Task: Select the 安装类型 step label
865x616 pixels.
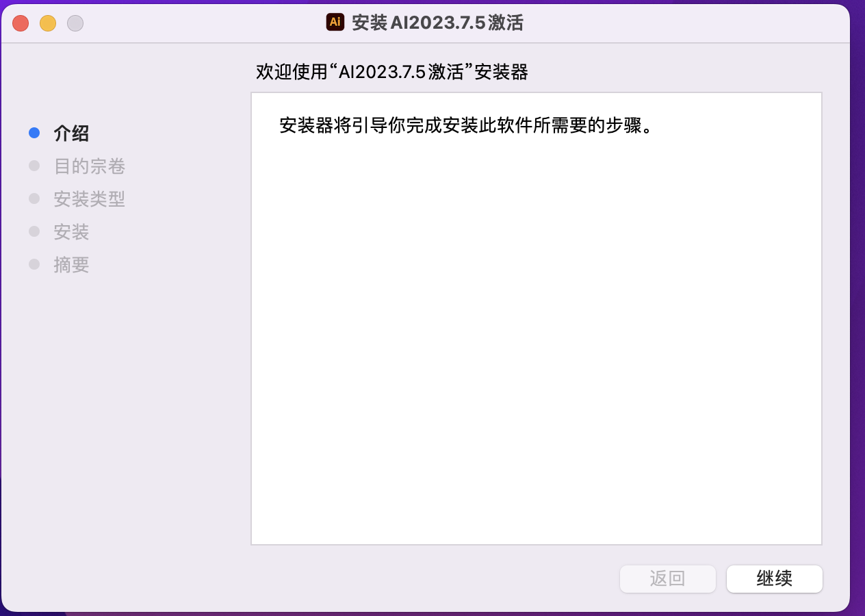Action: pos(89,199)
